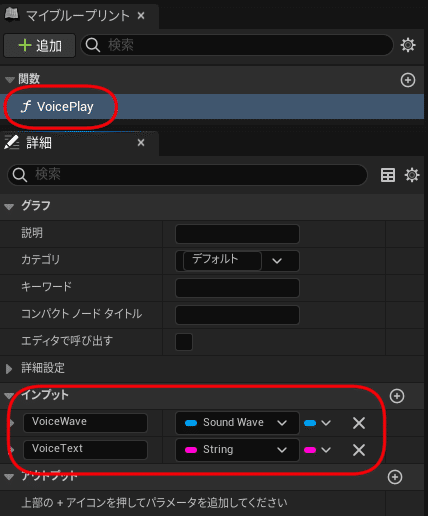
Task: Remove the VoiceText parameter
Action: (359, 450)
